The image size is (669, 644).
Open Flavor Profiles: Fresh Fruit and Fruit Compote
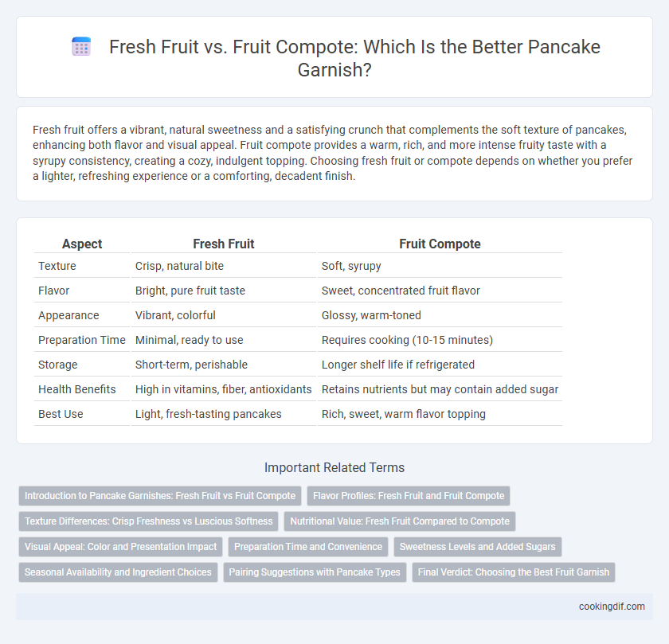click(x=409, y=496)
